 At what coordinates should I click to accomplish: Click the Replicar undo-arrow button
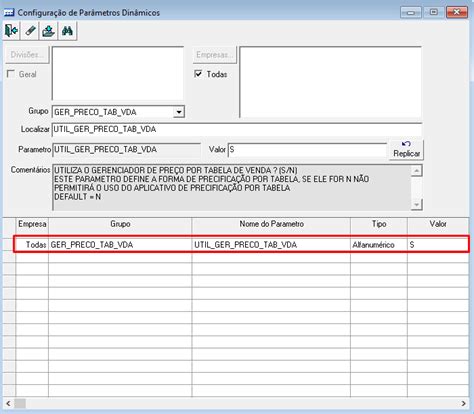(x=406, y=149)
